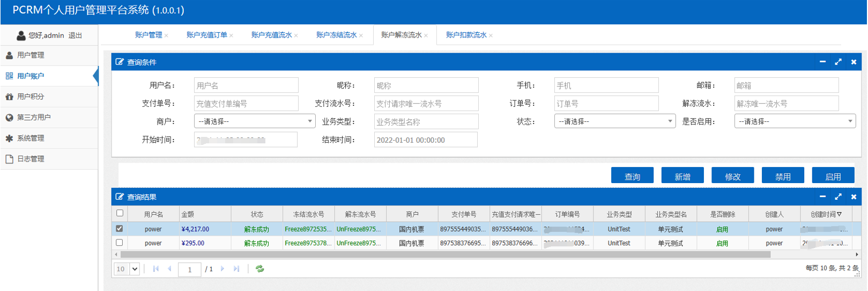Click the next page arrow icon

222,269
